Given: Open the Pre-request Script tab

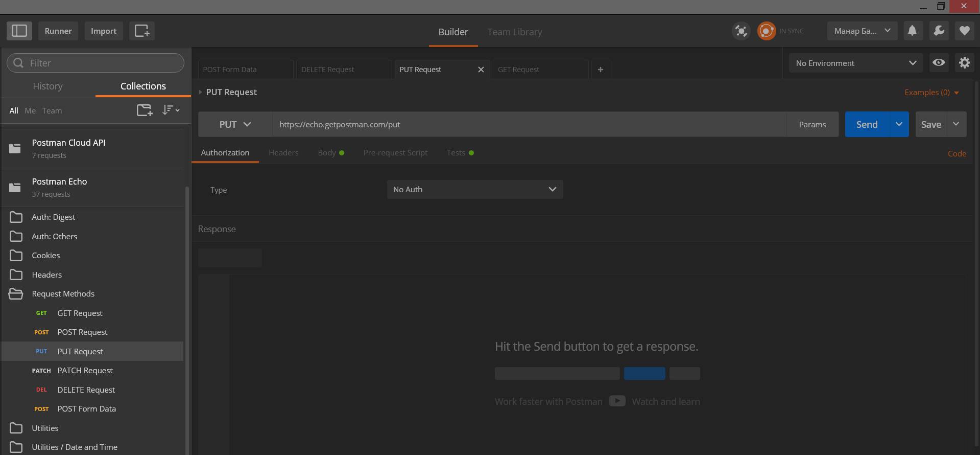Looking at the screenshot, I should [x=395, y=152].
